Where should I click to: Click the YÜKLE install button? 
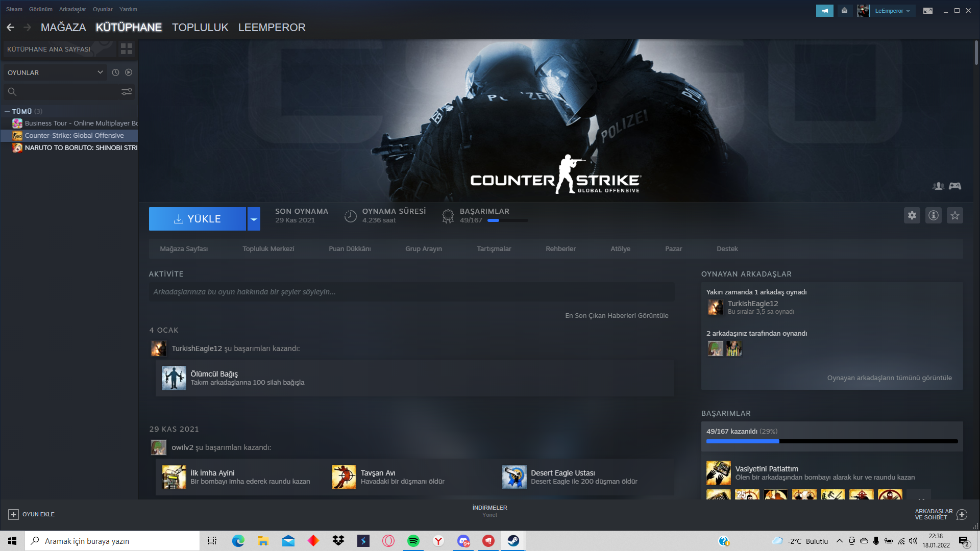point(198,219)
